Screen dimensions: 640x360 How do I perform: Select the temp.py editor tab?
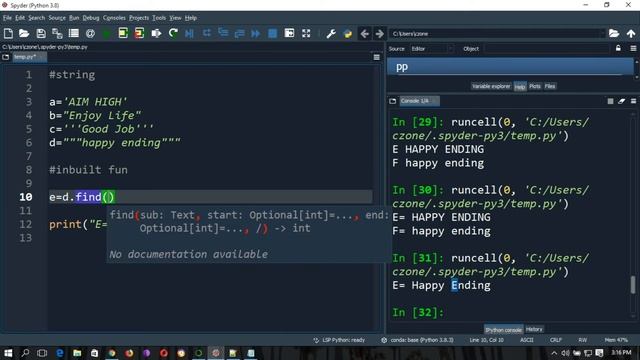coord(29,57)
